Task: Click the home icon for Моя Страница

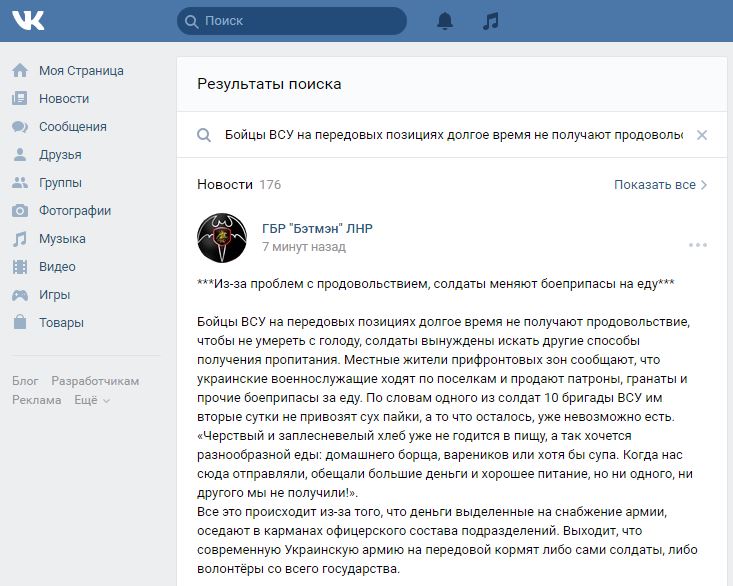Action: click(x=19, y=71)
